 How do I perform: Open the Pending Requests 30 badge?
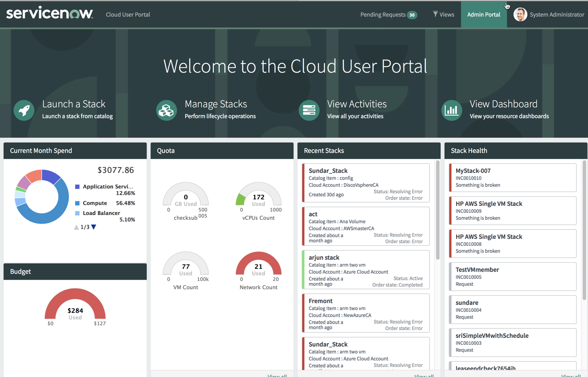[412, 15]
